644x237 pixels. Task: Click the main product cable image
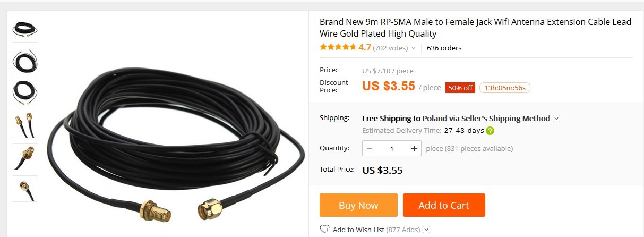pos(175,138)
